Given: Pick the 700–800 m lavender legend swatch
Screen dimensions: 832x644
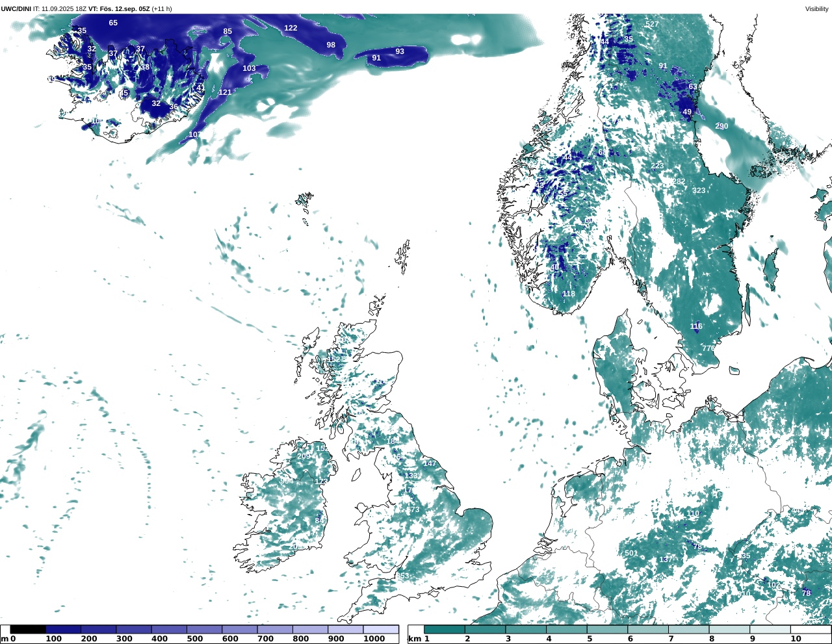Looking at the screenshot, I should tap(274, 629).
